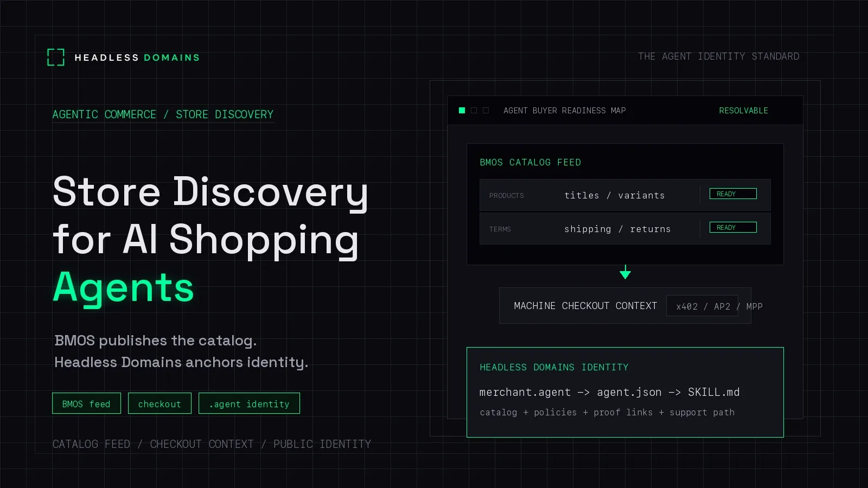Click 'HEADLESS DOMAINS IDENTITY' heading
Viewport: 868px width, 488px height.
pos(554,367)
